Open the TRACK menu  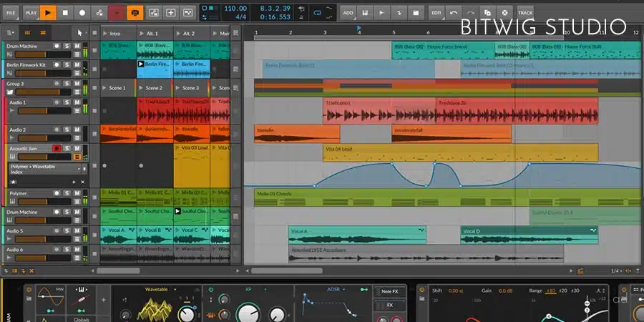tap(525, 13)
